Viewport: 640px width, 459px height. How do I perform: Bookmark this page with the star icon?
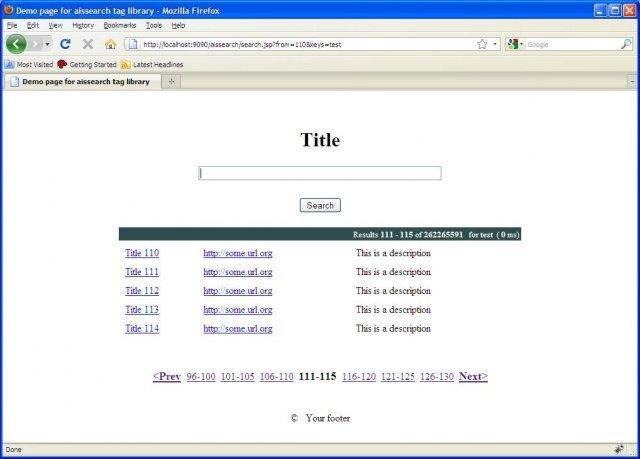pos(482,44)
